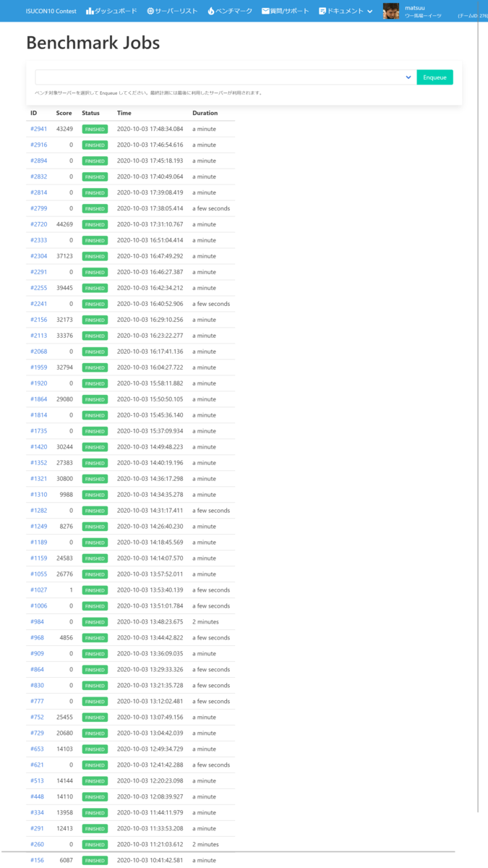Open job #2894 link
Image resolution: width=488 pixels, height=868 pixels.
click(38, 161)
